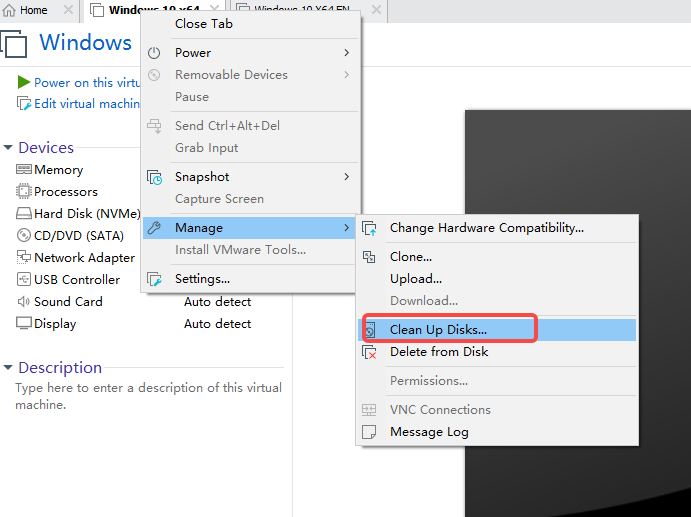Click the Memory device icon
The height and width of the screenshot is (517, 691).
point(23,169)
